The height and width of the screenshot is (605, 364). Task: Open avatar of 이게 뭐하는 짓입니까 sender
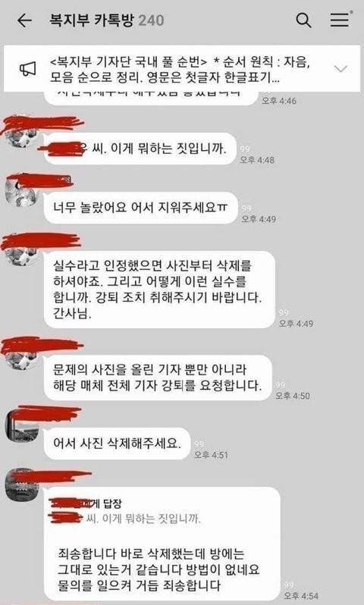(21, 134)
